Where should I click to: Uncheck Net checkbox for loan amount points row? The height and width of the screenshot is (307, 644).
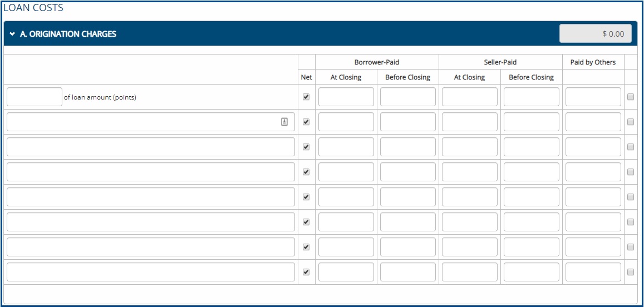pyautogui.click(x=306, y=97)
